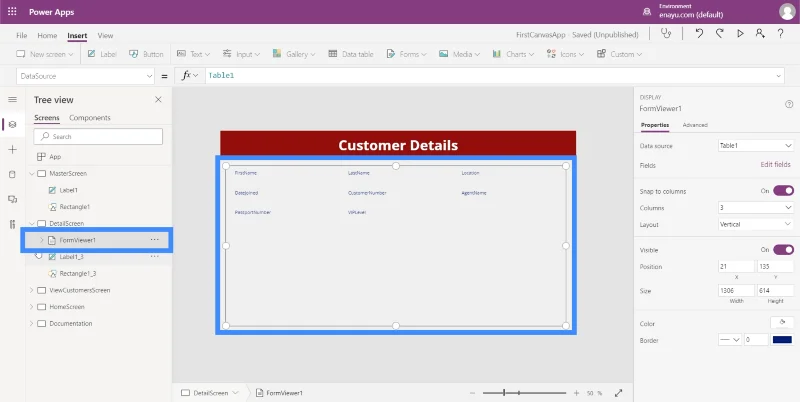Open the Input controls dropdown
The height and width of the screenshot is (402, 800).
(241, 54)
